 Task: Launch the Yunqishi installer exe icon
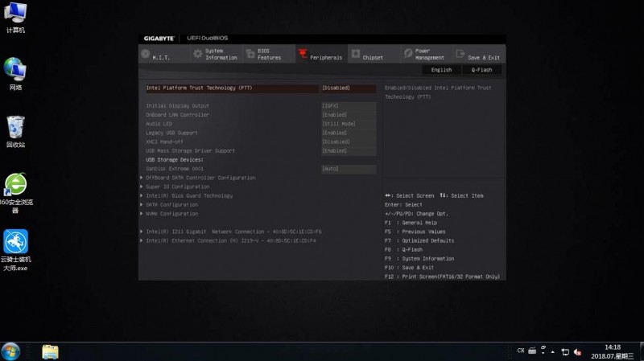click(x=15, y=250)
